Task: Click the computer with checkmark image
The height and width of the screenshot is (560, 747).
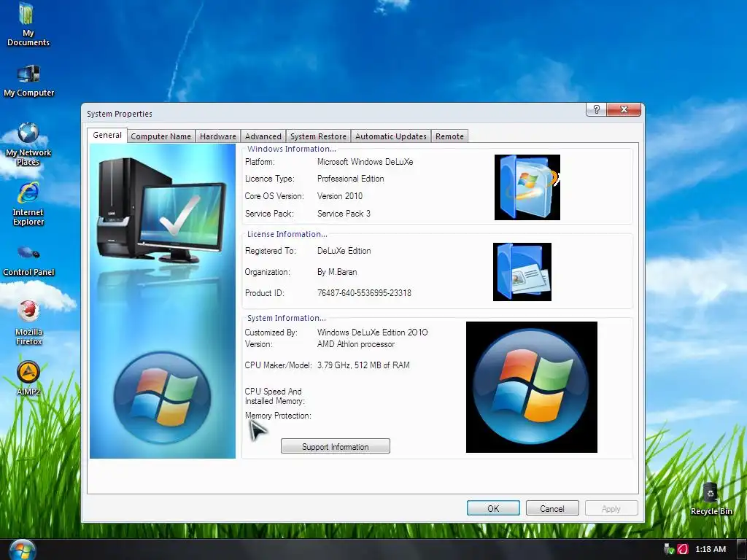Action: click(x=162, y=211)
